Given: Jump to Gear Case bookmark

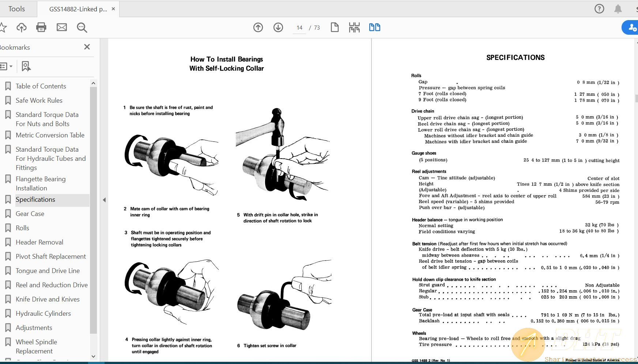Looking at the screenshot, I should tap(30, 214).
